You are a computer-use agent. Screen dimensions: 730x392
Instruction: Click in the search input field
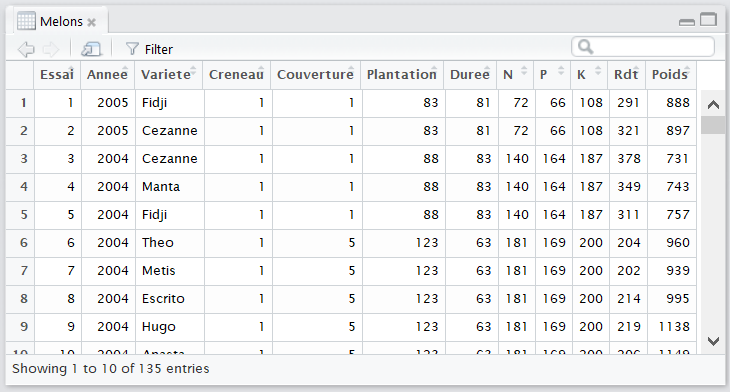pyautogui.click(x=642, y=47)
